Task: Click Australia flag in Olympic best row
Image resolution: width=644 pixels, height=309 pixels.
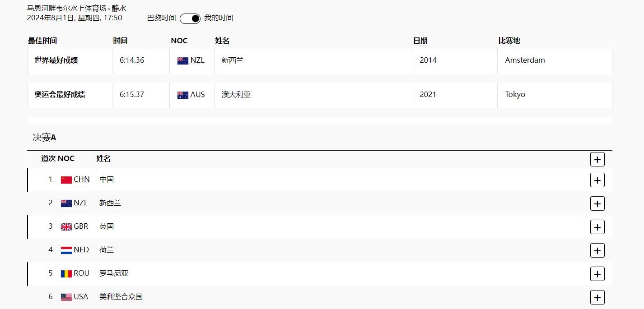Action: [183, 95]
